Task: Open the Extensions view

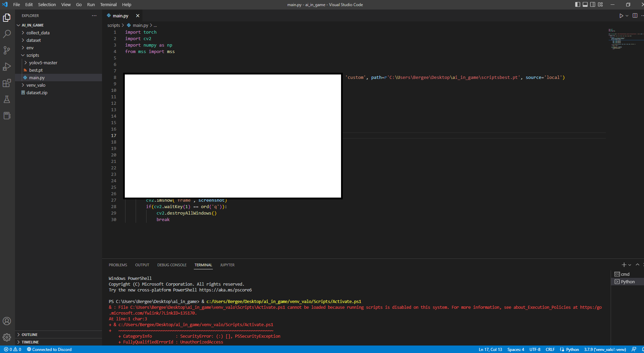Action: (7, 83)
